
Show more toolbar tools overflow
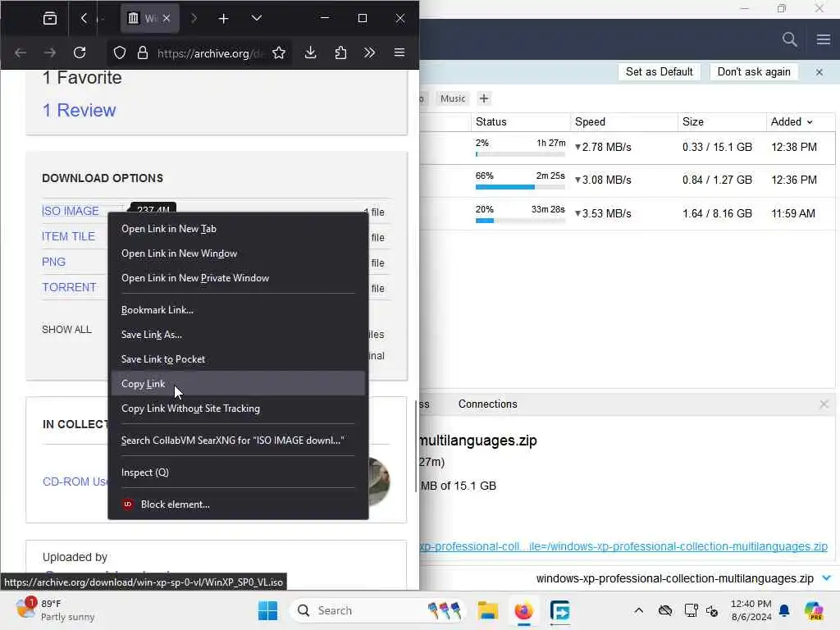click(x=369, y=52)
